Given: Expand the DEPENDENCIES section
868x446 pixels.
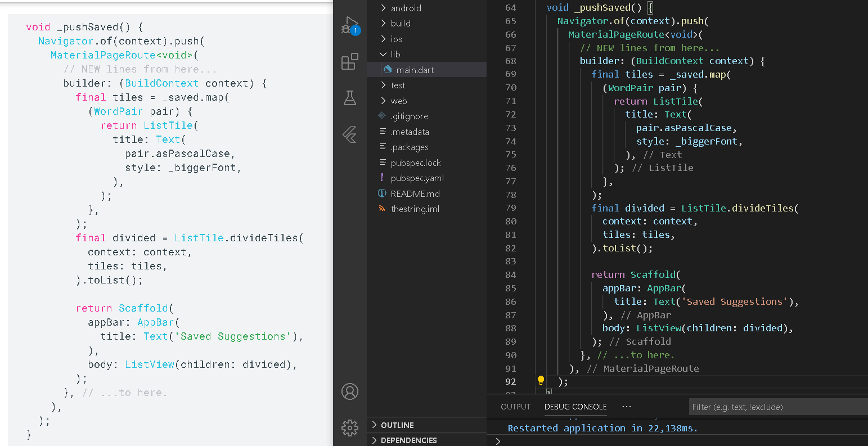Looking at the screenshot, I should coord(426,440).
